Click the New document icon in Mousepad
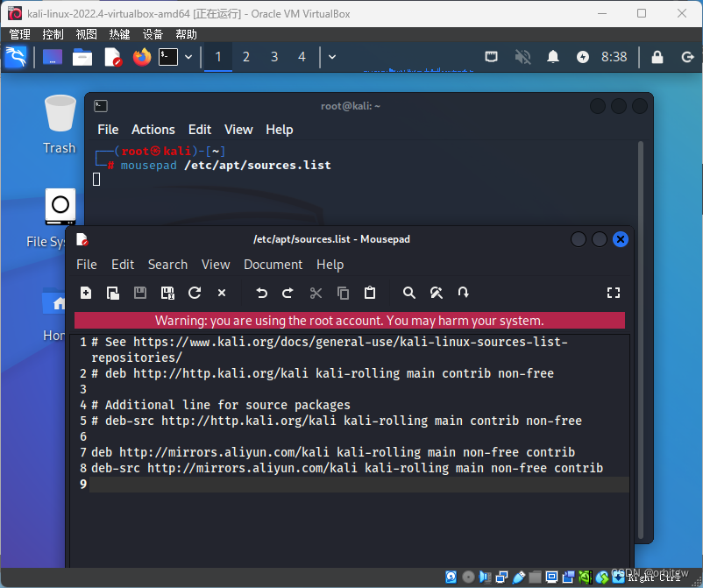This screenshot has width=703, height=588. [x=86, y=293]
